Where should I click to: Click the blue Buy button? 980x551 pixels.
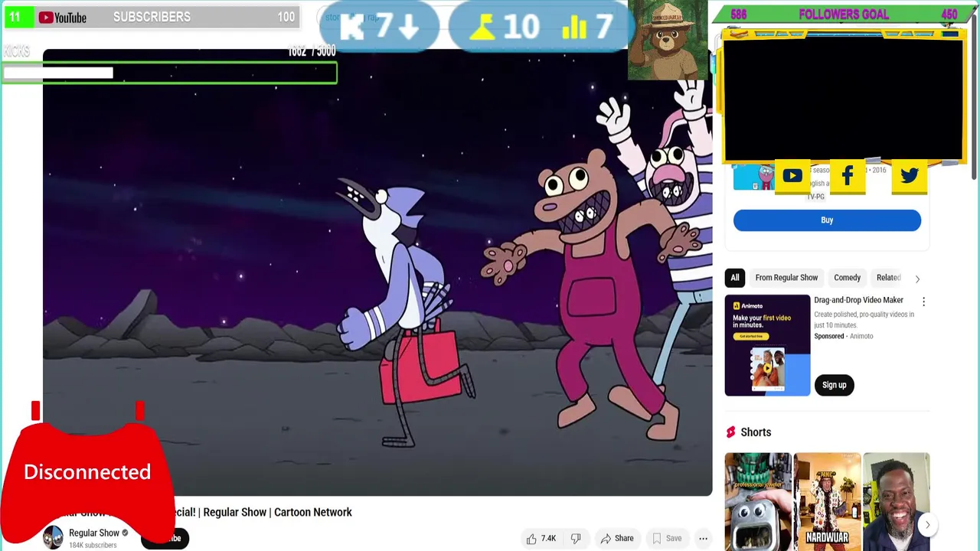coord(827,220)
